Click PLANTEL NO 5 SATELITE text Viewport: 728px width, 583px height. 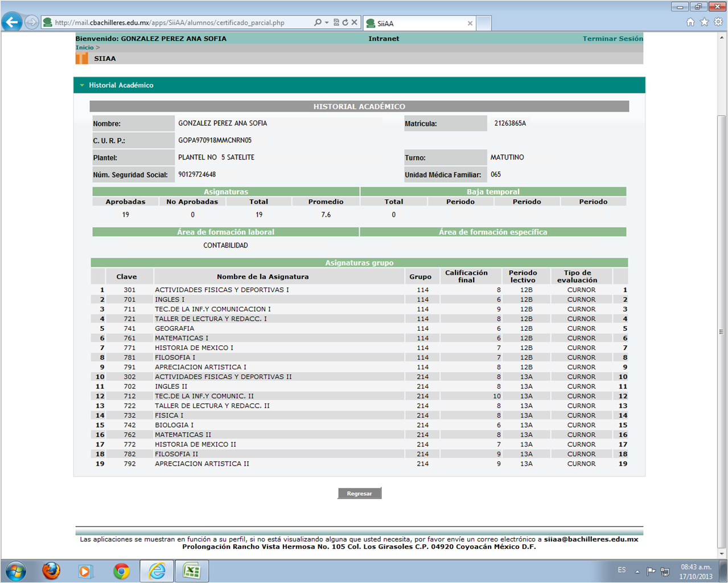click(216, 157)
